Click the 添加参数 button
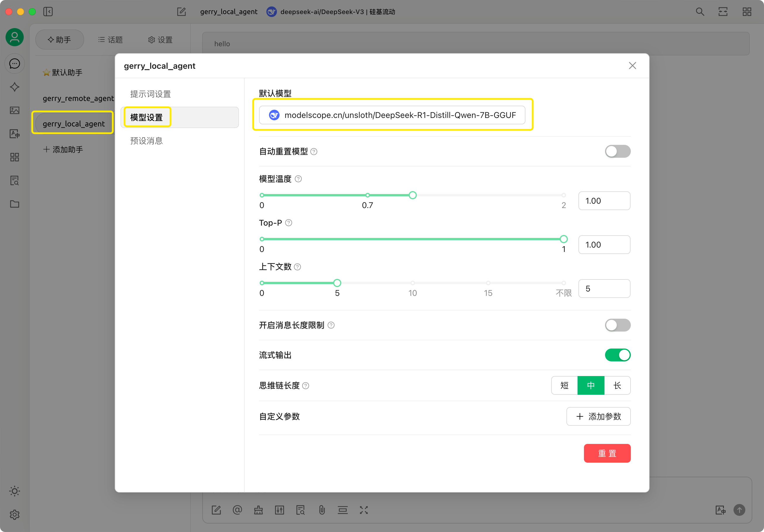The height and width of the screenshot is (532, 764). point(598,416)
